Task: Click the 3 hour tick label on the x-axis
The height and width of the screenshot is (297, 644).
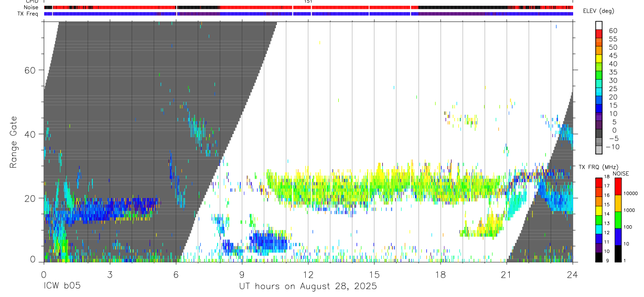Action: pos(110,274)
